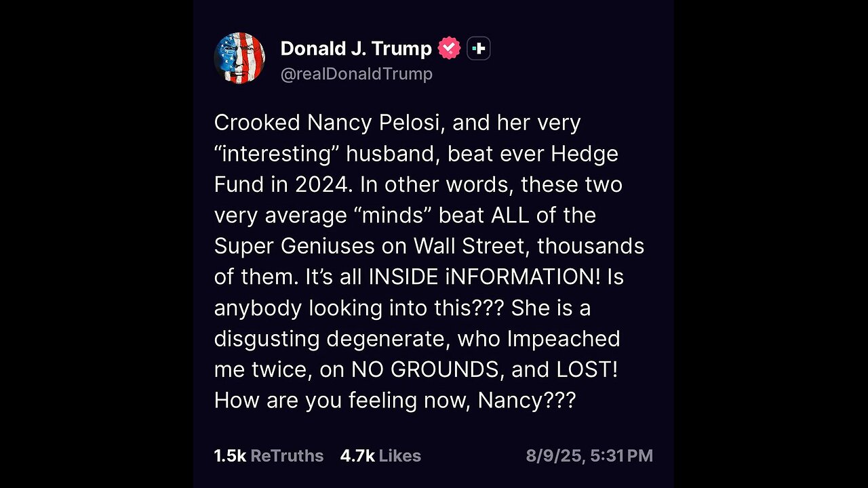Open the 8/9/25 post date
868x488 pixels.
pyautogui.click(x=556, y=456)
